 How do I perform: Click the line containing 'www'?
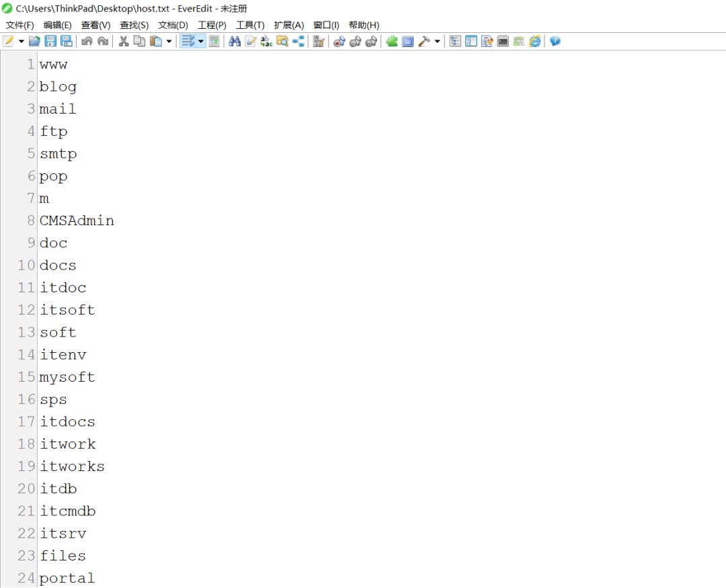click(x=53, y=65)
